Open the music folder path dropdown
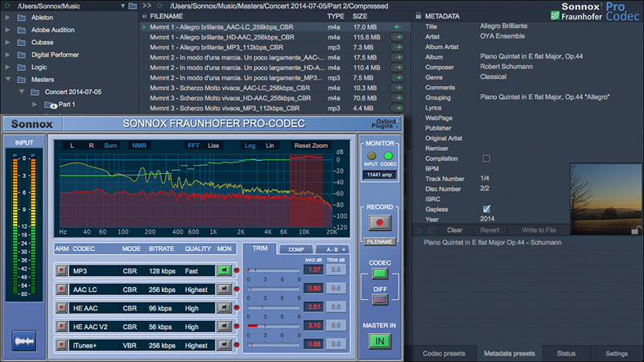644x362 pixels. 122,6
